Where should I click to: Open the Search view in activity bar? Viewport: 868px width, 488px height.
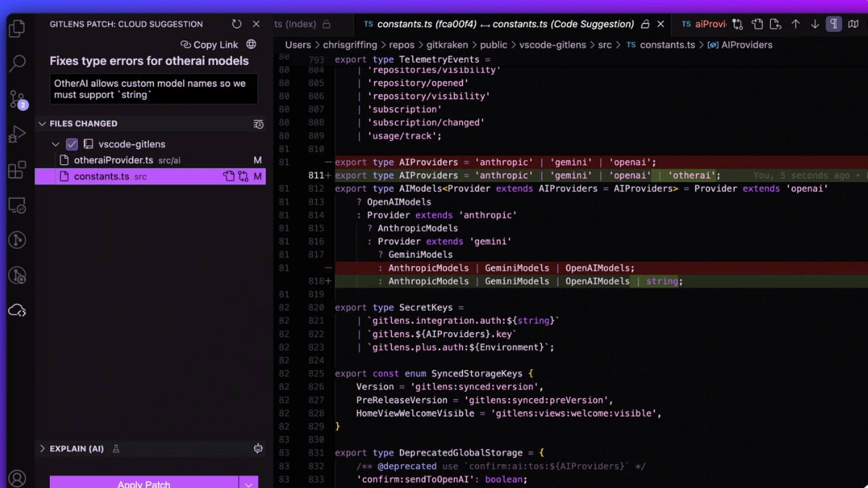click(x=17, y=64)
